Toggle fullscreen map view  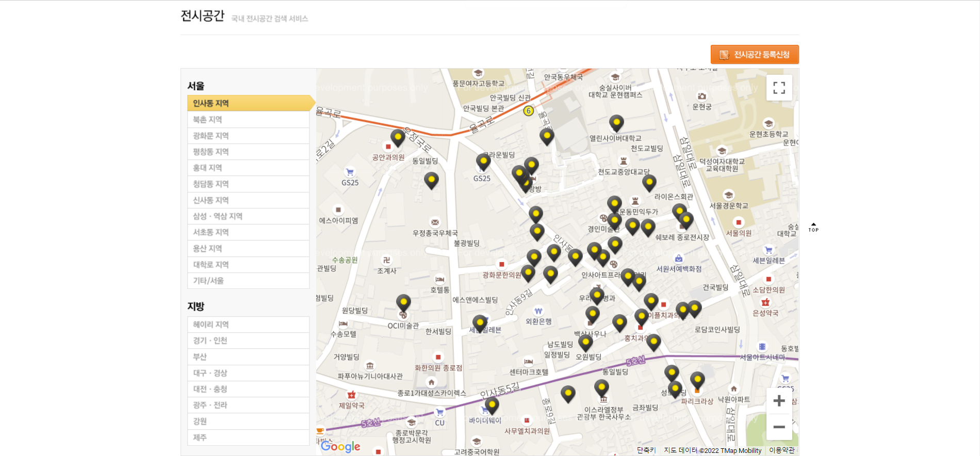tap(779, 88)
